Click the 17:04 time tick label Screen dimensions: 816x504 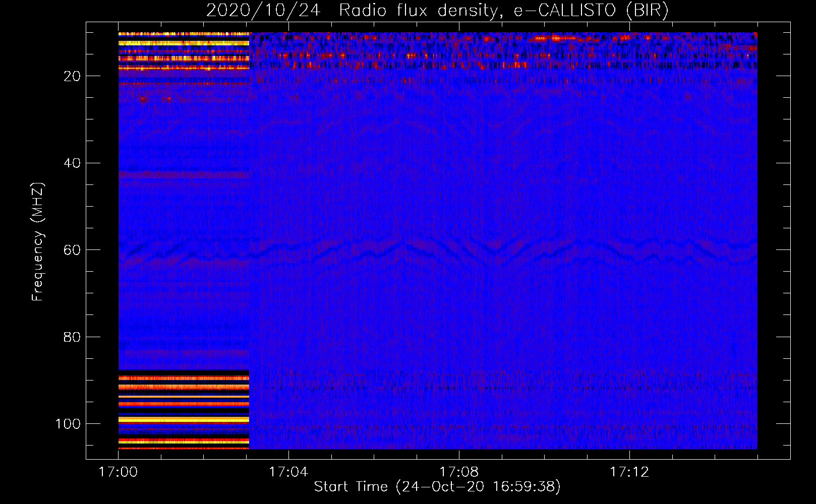click(x=288, y=472)
